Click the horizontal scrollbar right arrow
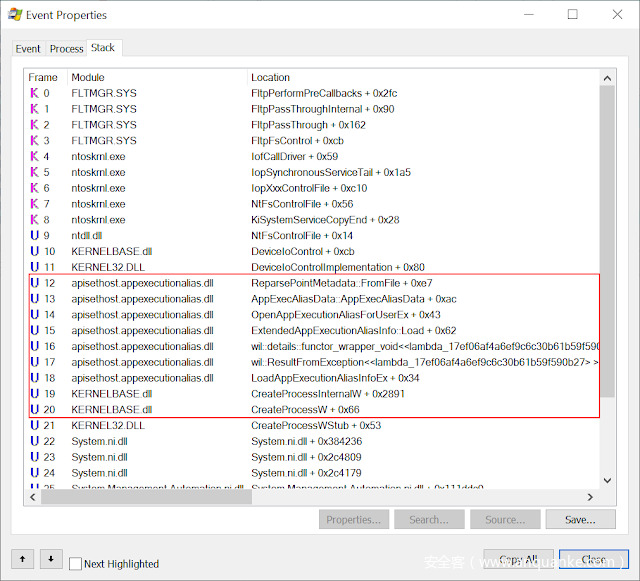The image size is (640, 581). 590,497
